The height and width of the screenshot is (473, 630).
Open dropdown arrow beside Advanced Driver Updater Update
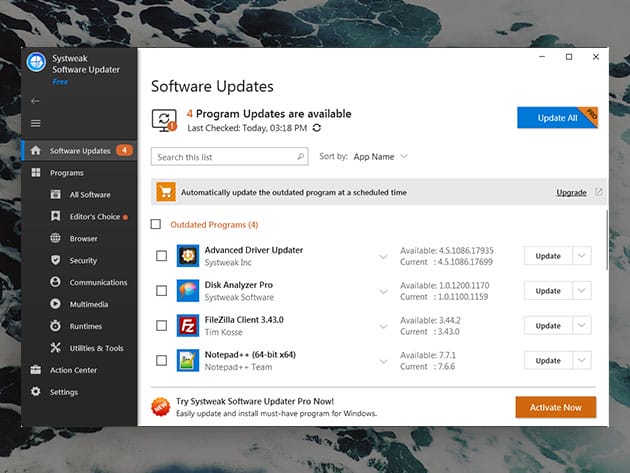581,256
